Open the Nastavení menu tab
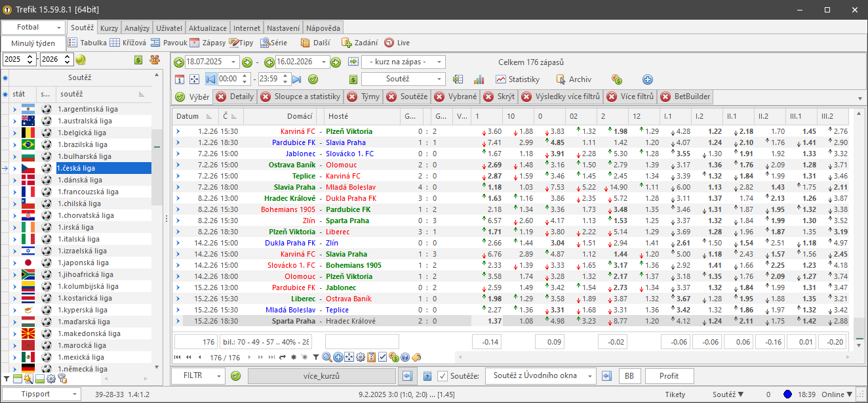 283,28
